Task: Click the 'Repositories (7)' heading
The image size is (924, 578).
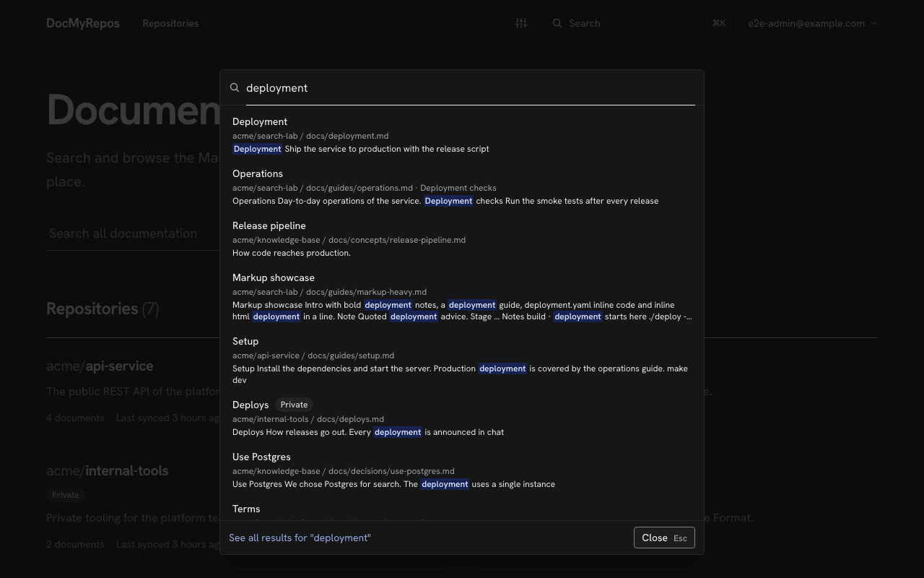Action: [103, 309]
